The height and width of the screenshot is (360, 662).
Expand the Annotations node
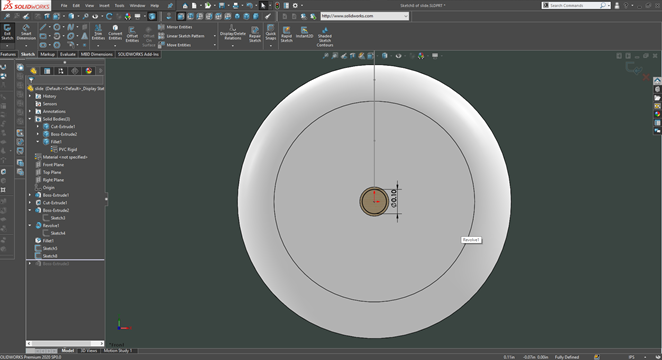[x=30, y=111]
